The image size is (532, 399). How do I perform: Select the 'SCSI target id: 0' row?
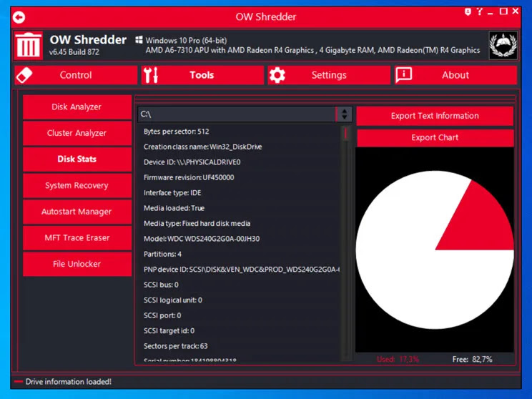pyautogui.click(x=240, y=331)
